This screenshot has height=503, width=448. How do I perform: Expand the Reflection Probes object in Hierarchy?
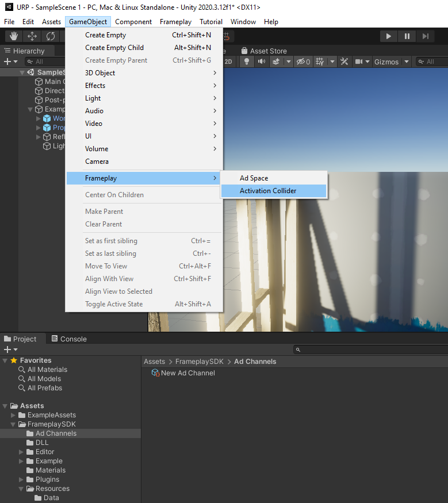38,137
